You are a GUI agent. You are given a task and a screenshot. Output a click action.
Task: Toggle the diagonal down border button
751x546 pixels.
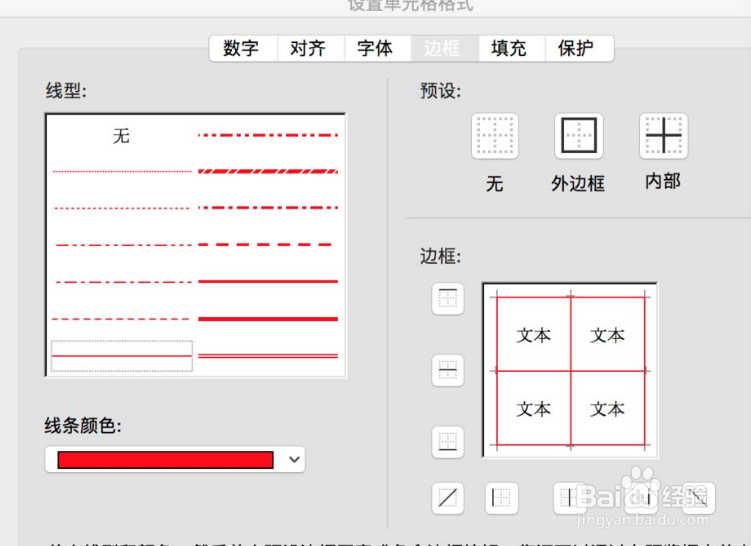(699, 498)
